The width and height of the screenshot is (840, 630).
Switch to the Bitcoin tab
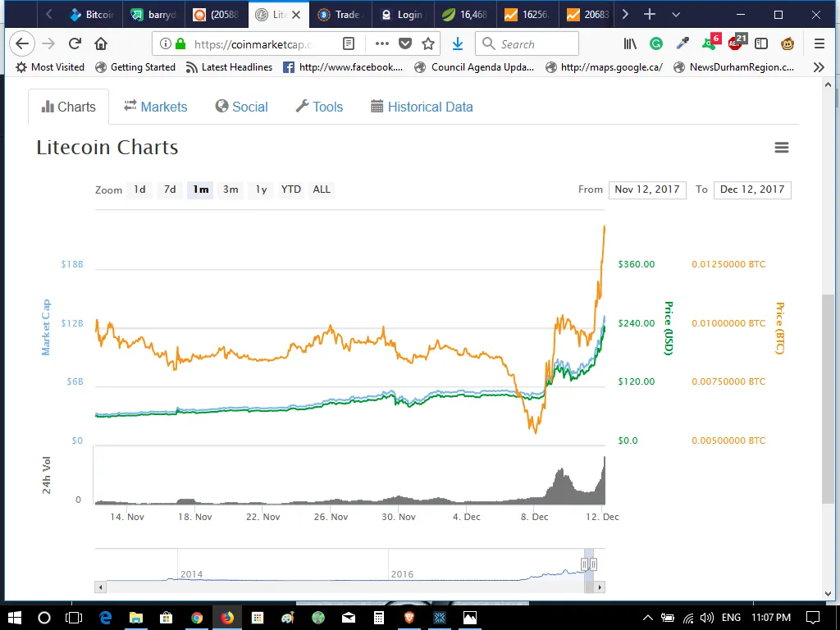coord(92,15)
